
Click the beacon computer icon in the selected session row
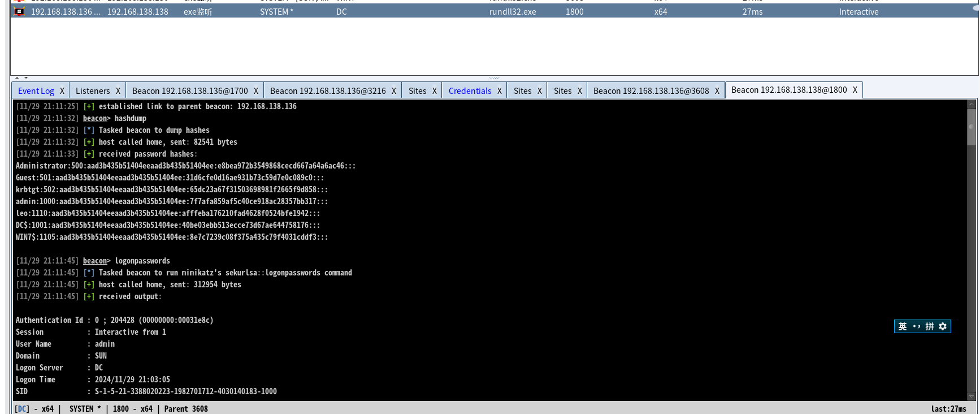click(19, 11)
